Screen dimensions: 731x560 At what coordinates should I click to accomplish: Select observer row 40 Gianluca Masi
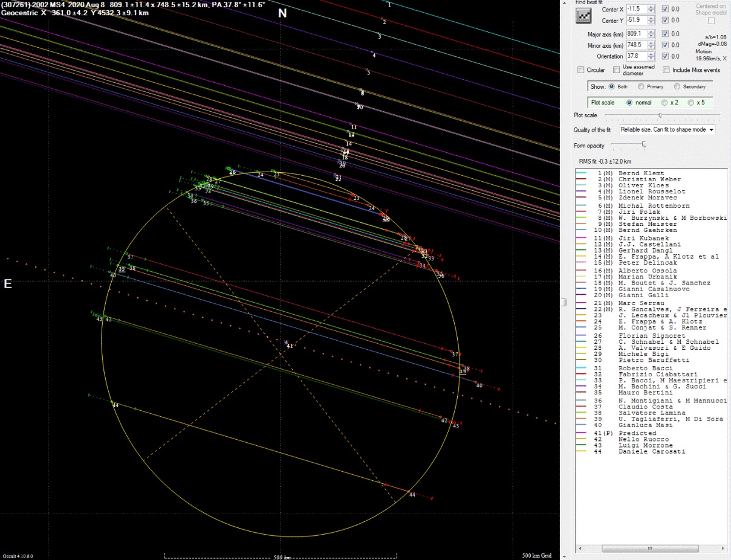tap(652, 425)
